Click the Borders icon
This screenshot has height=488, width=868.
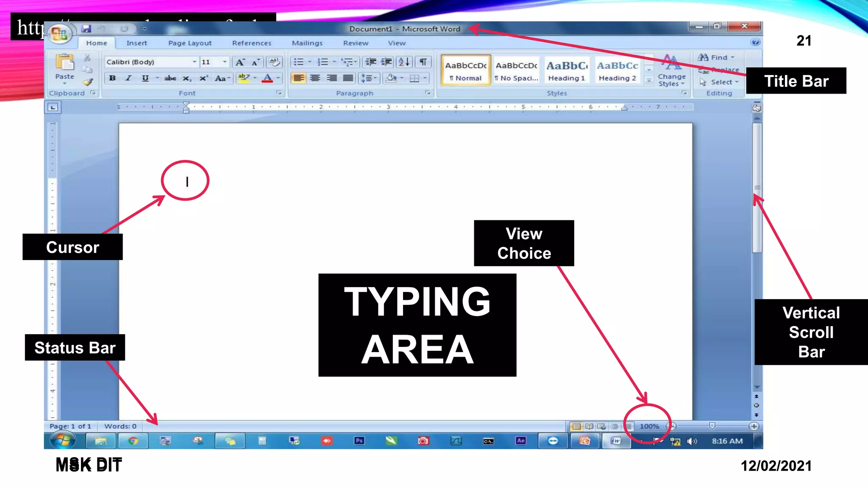pyautogui.click(x=415, y=78)
